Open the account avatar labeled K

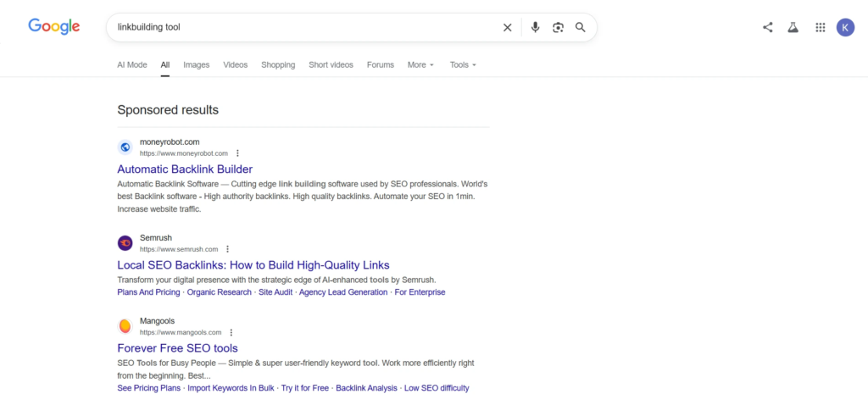tap(845, 27)
